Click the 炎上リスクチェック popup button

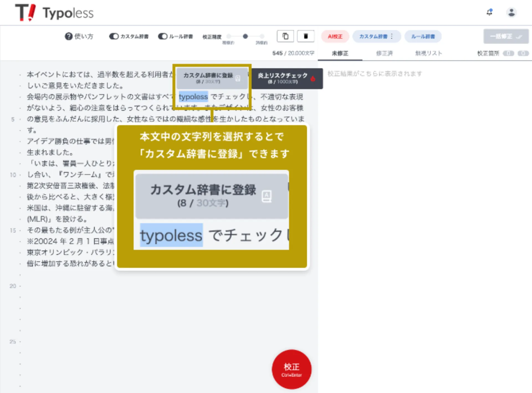pyautogui.click(x=287, y=78)
